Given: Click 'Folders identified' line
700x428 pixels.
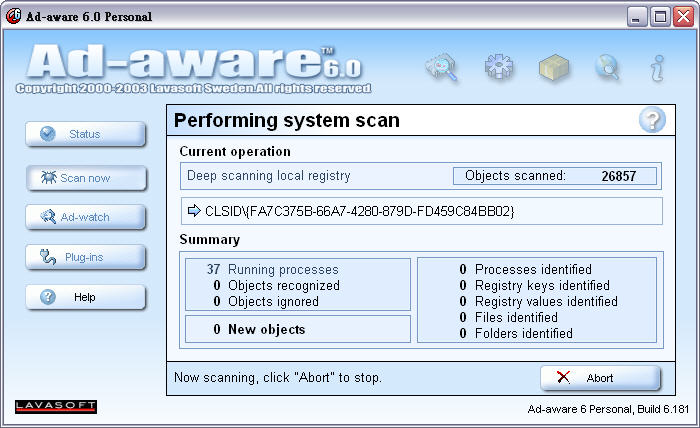Looking at the screenshot, I should 516,333.
